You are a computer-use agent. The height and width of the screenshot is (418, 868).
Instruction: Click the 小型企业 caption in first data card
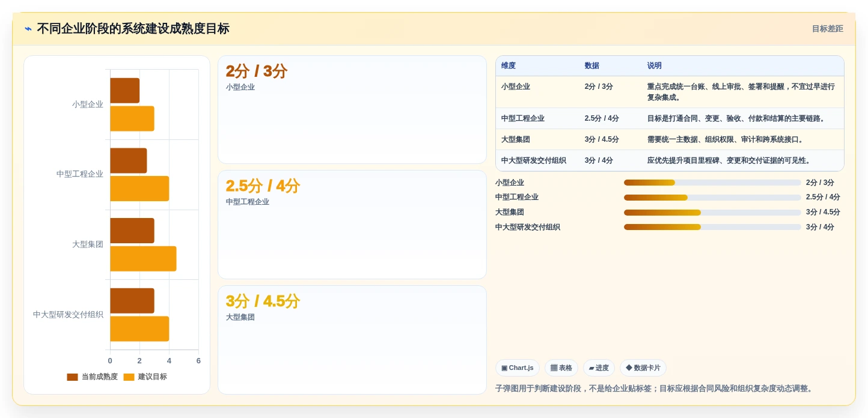[240, 87]
